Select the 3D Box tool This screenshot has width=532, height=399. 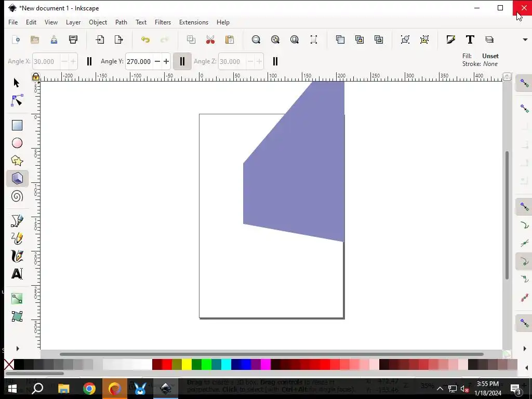pos(17,179)
